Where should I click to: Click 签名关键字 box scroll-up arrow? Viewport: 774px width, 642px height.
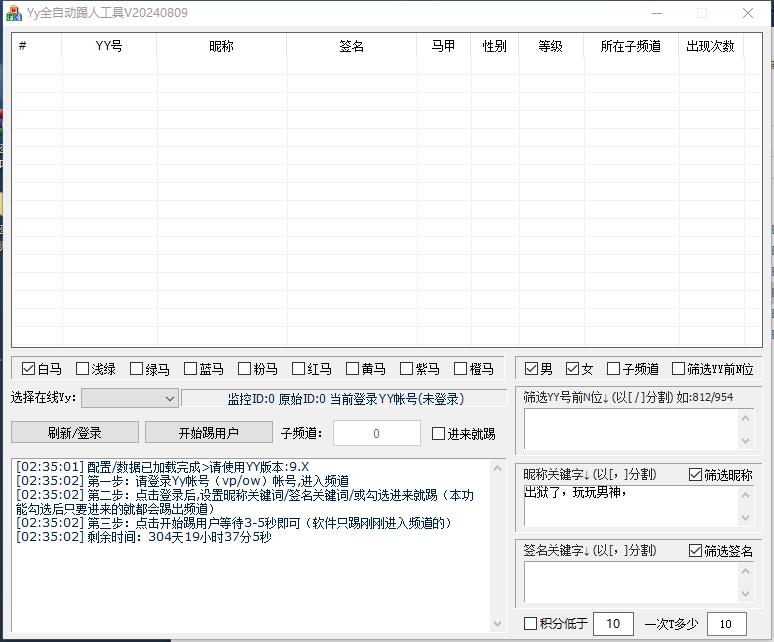pyautogui.click(x=745, y=571)
